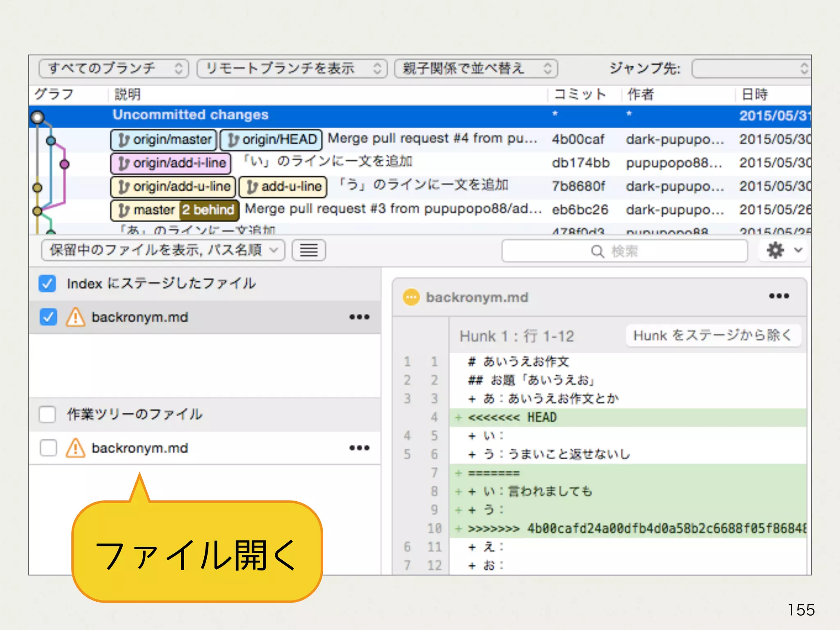This screenshot has height=630, width=840.
Task: Click the origin/add-i-line branch tag
Action: pyautogui.click(x=171, y=163)
